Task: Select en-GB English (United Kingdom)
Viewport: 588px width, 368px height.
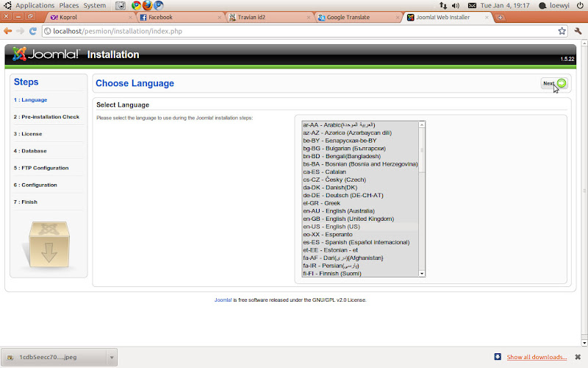Action: pos(360,219)
